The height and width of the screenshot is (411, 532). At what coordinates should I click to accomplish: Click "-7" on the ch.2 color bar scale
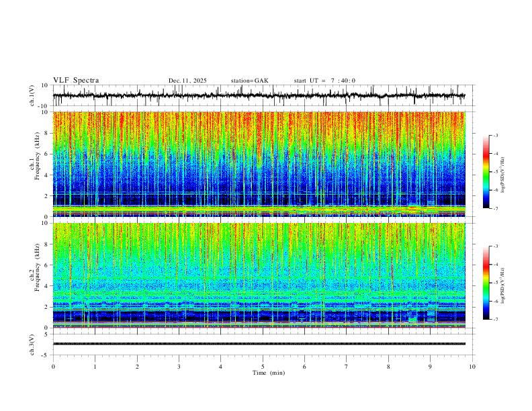[x=495, y=320]
